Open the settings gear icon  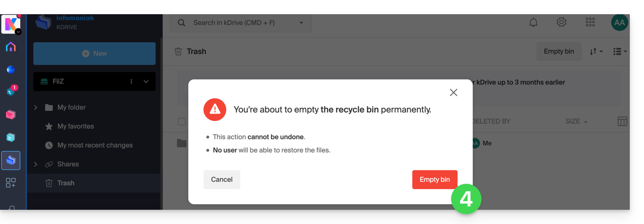coord(561,22)
